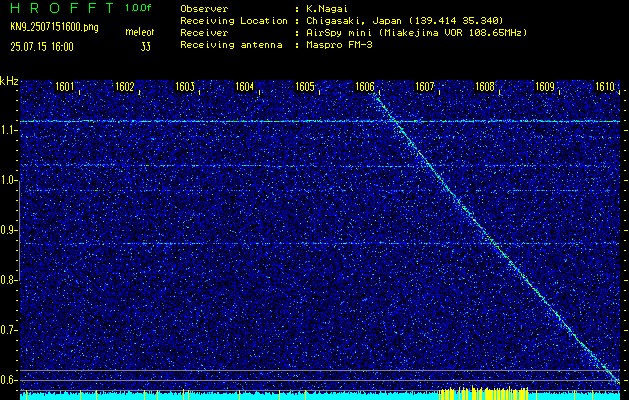Viewport: 629px width, 400px height.
Task: Click the 0.6 frequency axis label
Action: 9,380
